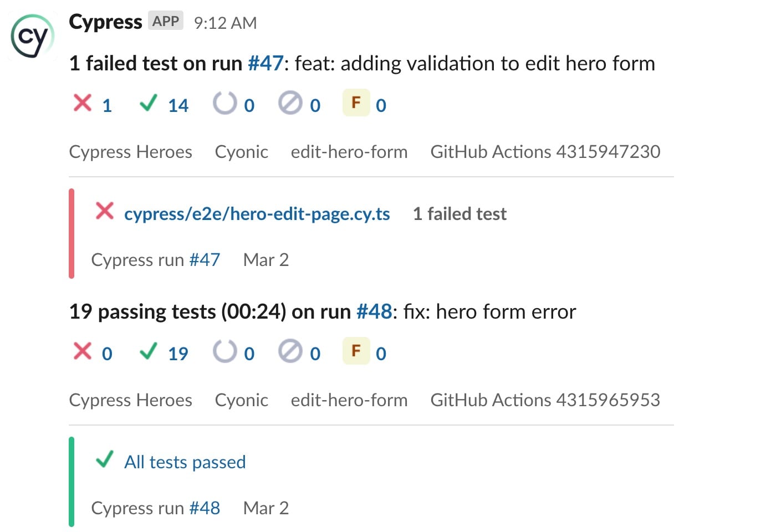The height and width of the screenshot is (532, 776).
Task: Click the red X beside hero-edit-page.cy.ts
Action: tap(104, 212)
